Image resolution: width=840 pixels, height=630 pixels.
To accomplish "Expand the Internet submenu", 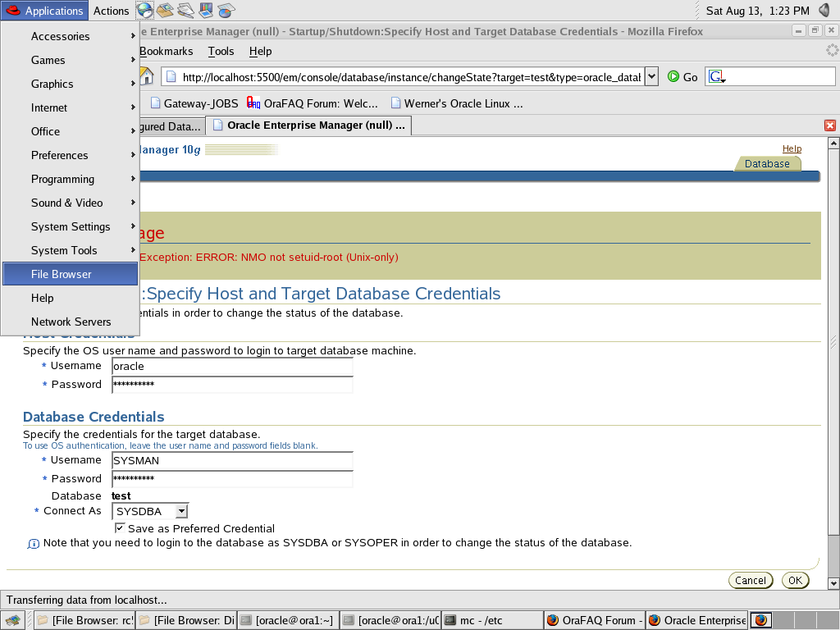I will (x=71, y=107).
